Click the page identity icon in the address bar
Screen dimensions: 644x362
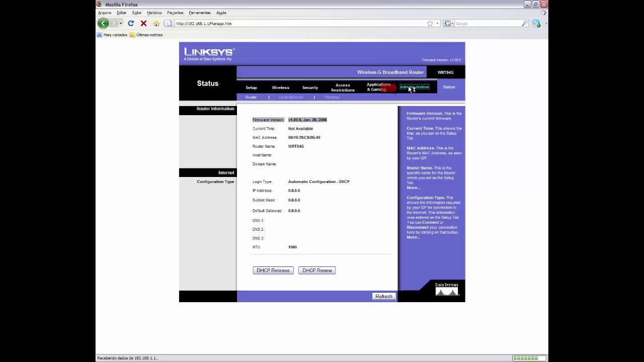pyautogui.click(x=170, y=24)
